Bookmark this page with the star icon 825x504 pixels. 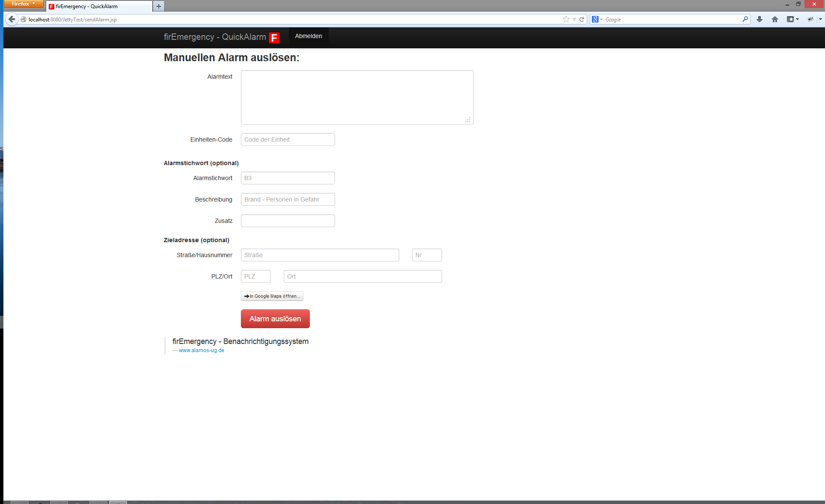(566, 19)
